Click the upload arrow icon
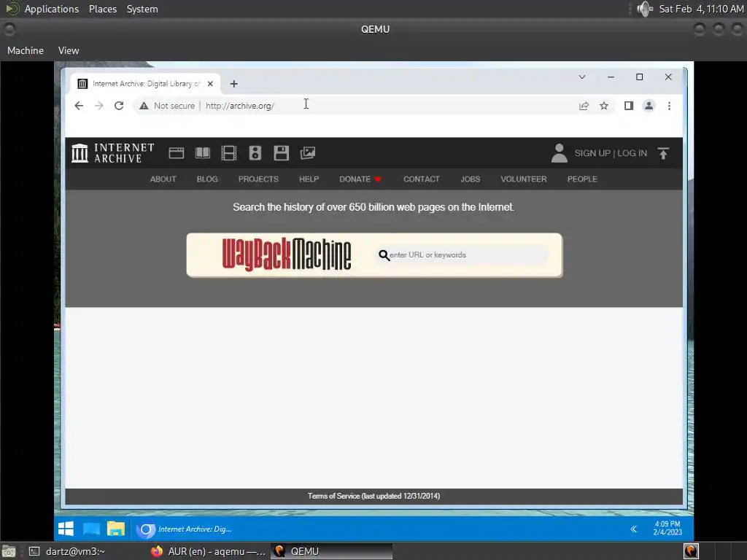The image size is (747, 560). 663,153
